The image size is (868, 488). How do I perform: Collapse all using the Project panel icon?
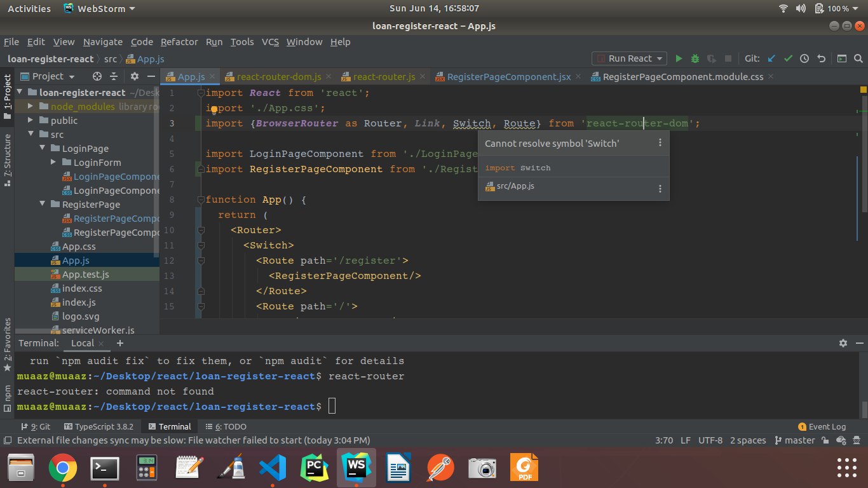[x=114, y=76]
